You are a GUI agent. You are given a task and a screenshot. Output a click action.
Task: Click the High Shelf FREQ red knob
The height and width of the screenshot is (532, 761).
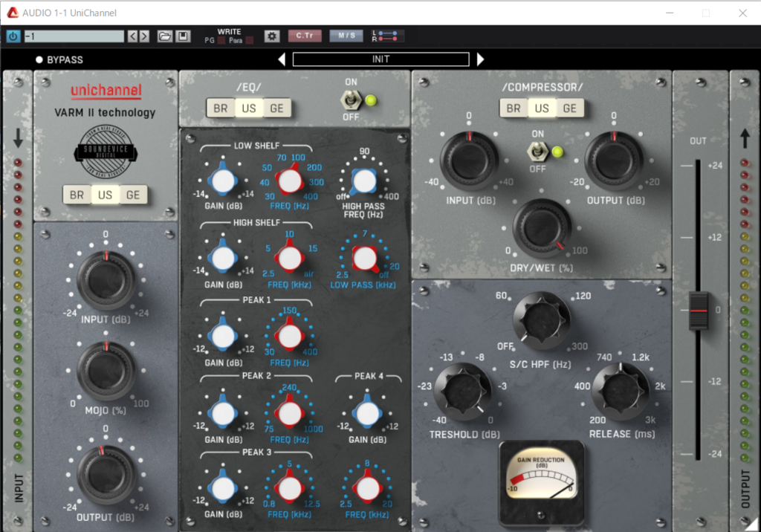click(x=290, y=258)
